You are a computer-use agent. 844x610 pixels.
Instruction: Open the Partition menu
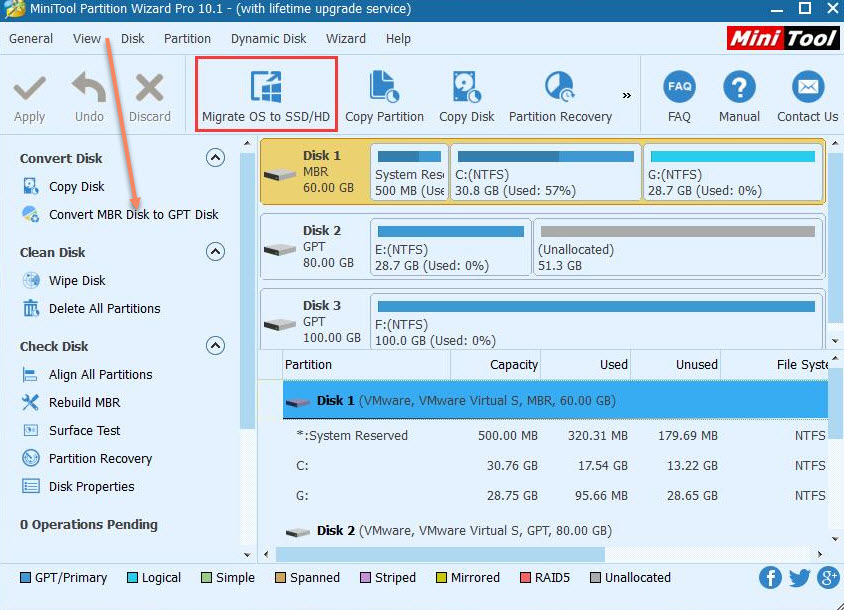tap(187, 38)
